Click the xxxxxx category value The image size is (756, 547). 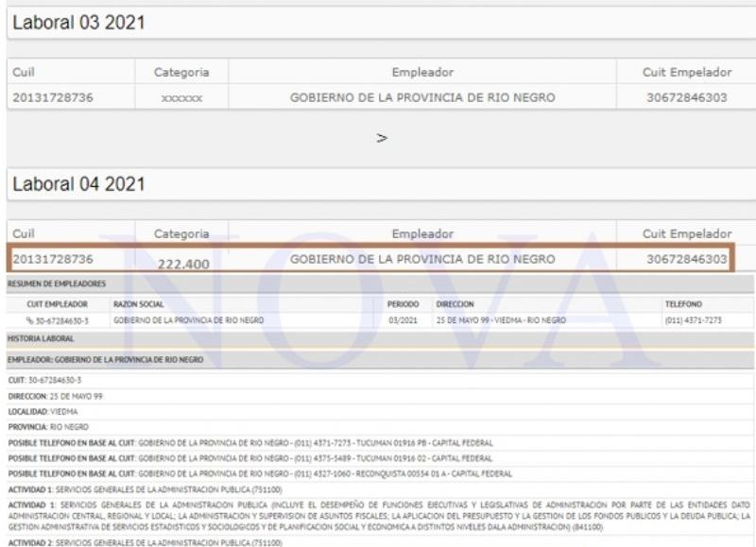pyautogui.click(x=181, y=98)
